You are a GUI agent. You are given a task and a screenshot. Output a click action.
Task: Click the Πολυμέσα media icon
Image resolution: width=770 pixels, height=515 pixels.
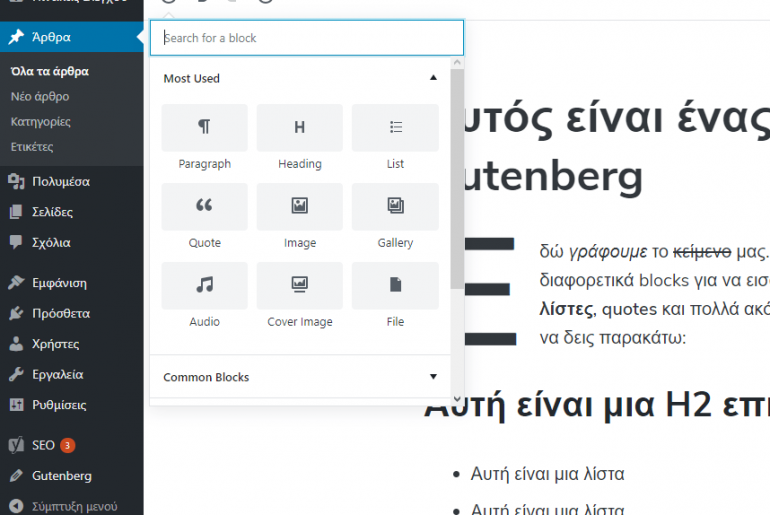click(x=16, y=182)
